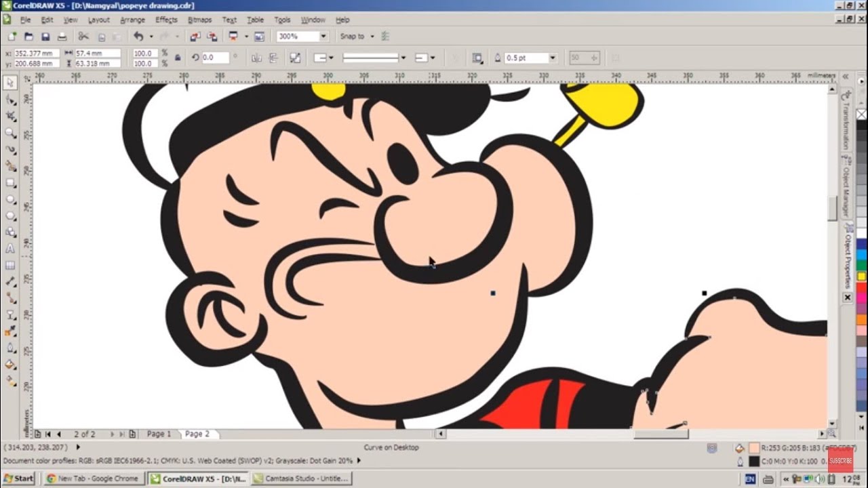The height and width of the screenshot is (488, 868).
Task: Click the Import icon
Action: (x=195, y=37)
